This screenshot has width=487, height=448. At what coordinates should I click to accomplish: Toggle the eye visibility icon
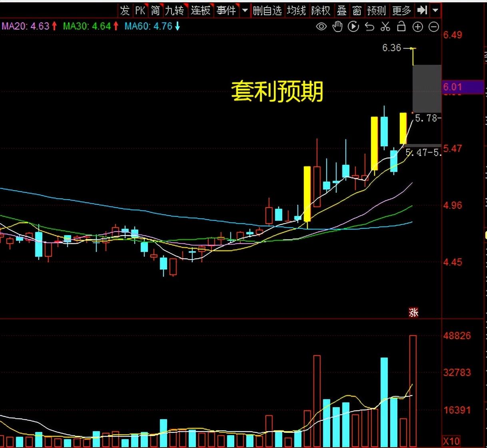click(x=321, y=27)
